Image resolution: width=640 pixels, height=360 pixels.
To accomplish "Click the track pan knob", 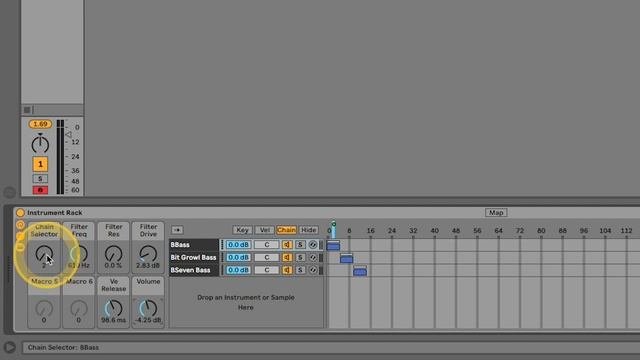I will click(40, 144).
